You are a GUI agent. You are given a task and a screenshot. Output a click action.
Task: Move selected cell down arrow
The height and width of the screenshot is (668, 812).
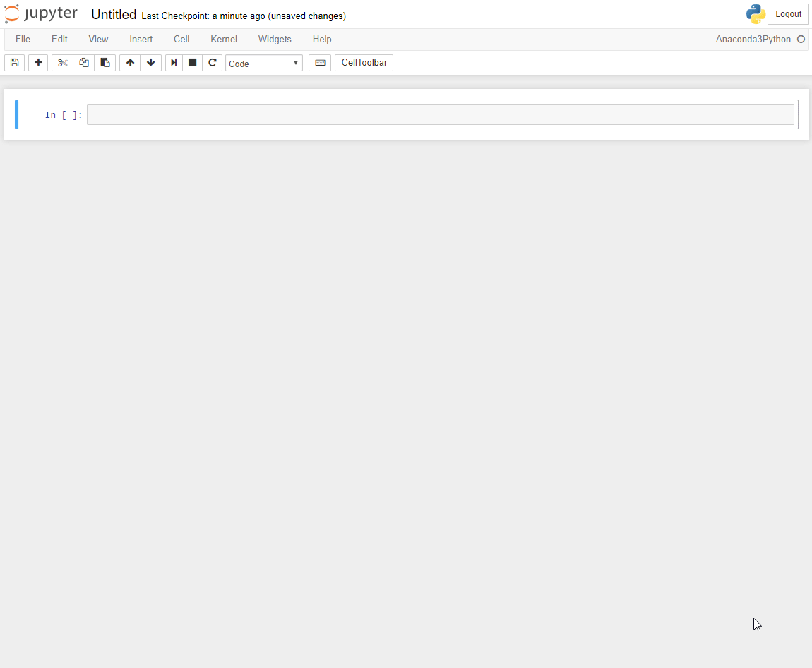click(x=150, y=63)
